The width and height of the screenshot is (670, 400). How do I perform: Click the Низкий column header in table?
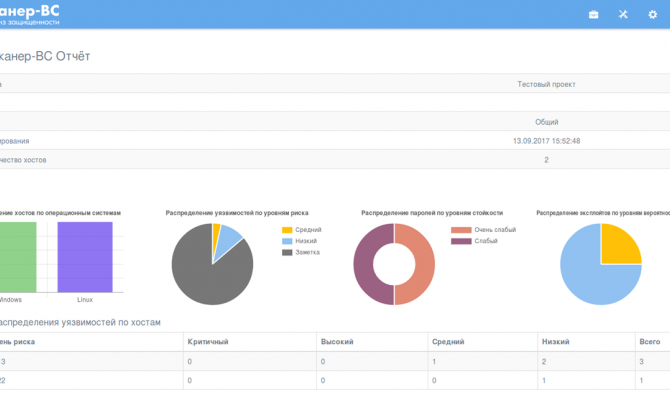click(x=555, y=342)
